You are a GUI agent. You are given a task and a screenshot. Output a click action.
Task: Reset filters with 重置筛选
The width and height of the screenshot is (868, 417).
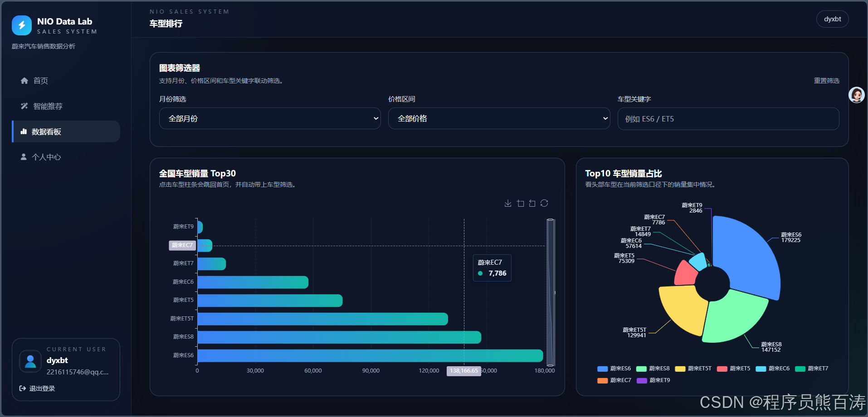(x=826, y=81)
